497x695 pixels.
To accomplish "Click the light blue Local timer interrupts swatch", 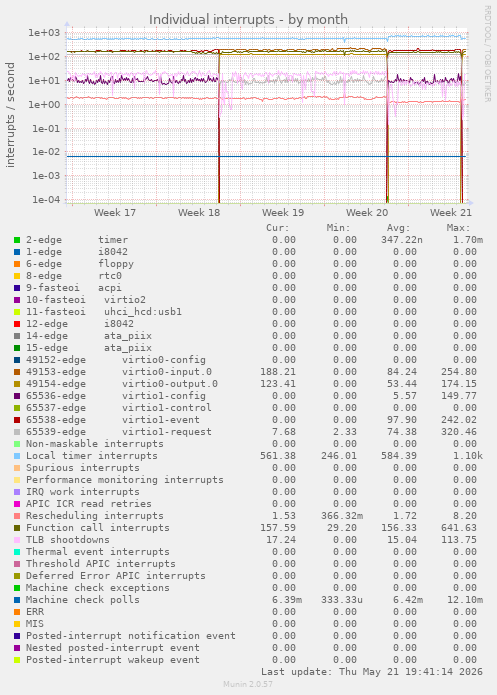I will (x=17, y=456).
